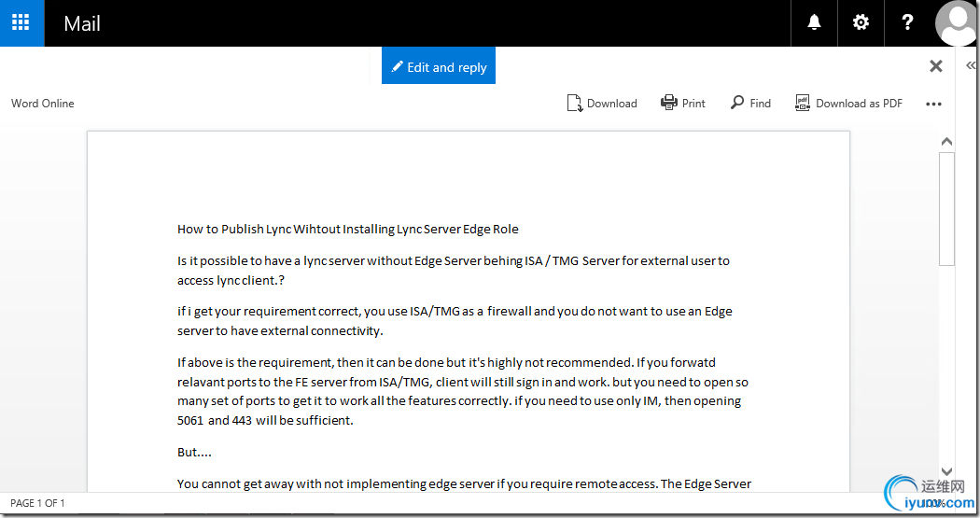
Task: Click the Download as PDF icon
Action: [803, 103]
